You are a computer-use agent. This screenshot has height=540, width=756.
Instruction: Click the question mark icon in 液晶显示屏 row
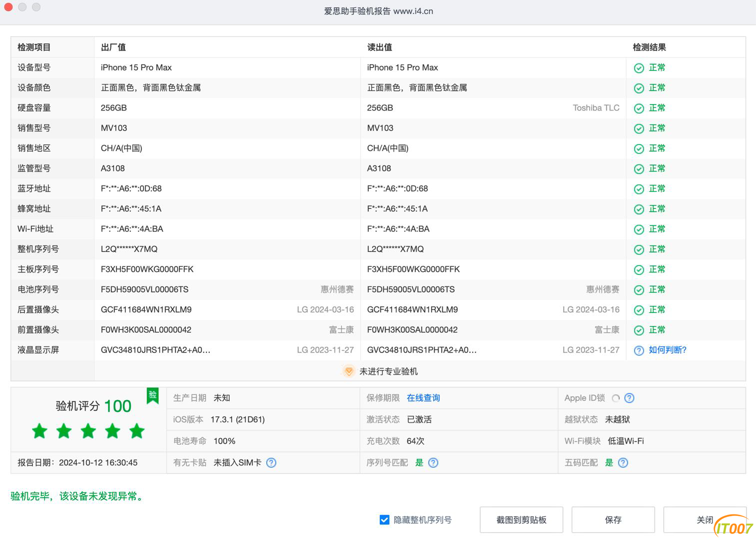[639, 350]
